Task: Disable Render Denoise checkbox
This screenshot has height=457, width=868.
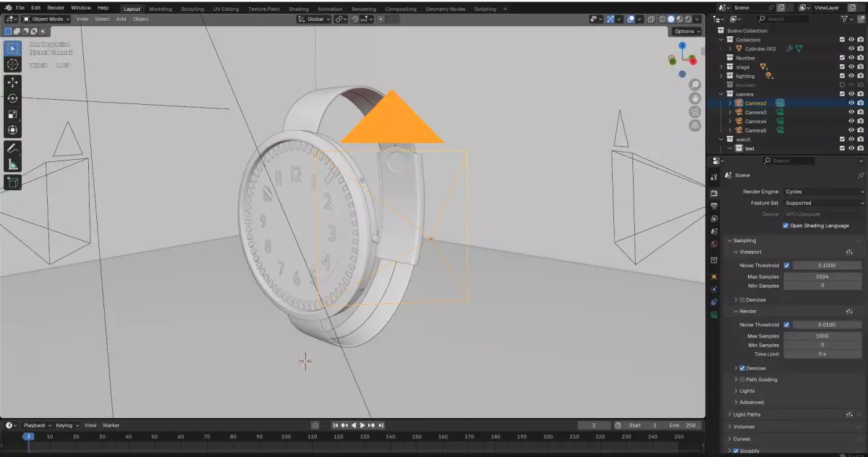Action: click(742, 368)
